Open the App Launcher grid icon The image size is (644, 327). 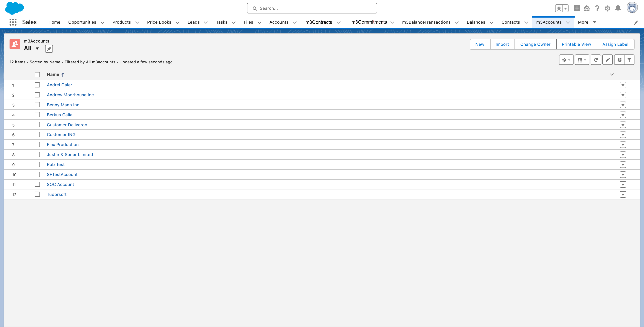[x=13, y=22]
